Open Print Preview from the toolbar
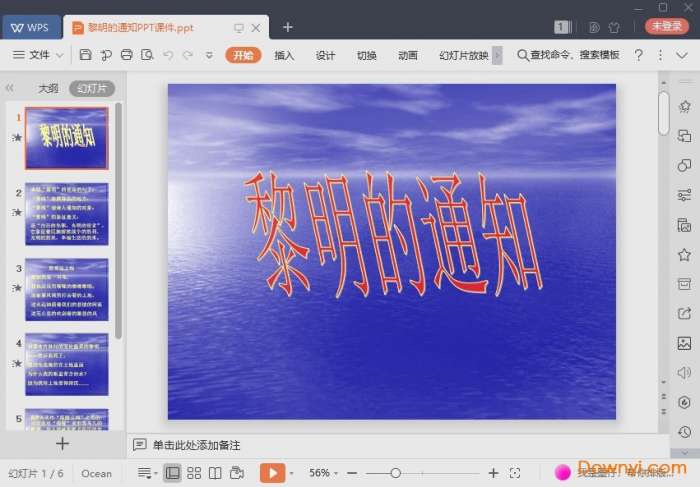Viewport: 700px width, 487px height. pos(147,55)
